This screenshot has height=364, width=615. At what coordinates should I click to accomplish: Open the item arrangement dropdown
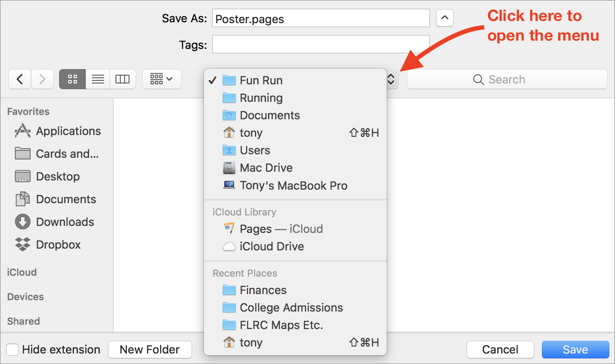click(161, 79)
